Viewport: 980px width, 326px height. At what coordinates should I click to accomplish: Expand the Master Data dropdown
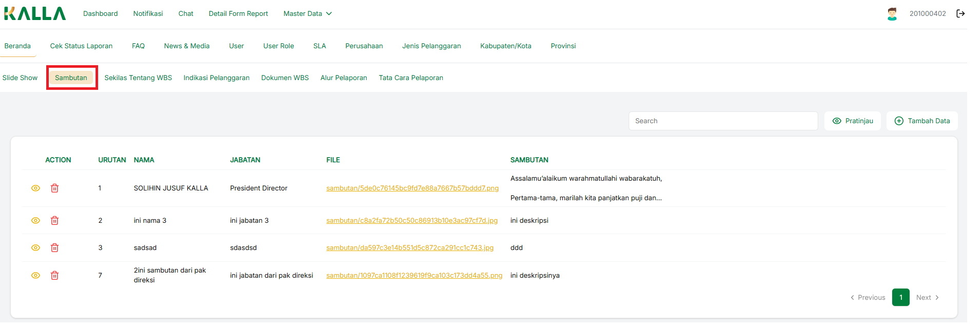[x=307, y=14]
